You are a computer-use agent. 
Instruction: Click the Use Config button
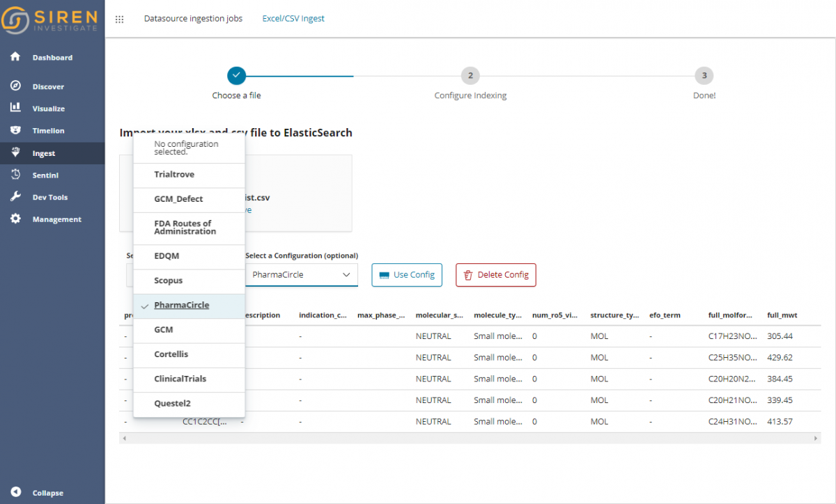407,274
